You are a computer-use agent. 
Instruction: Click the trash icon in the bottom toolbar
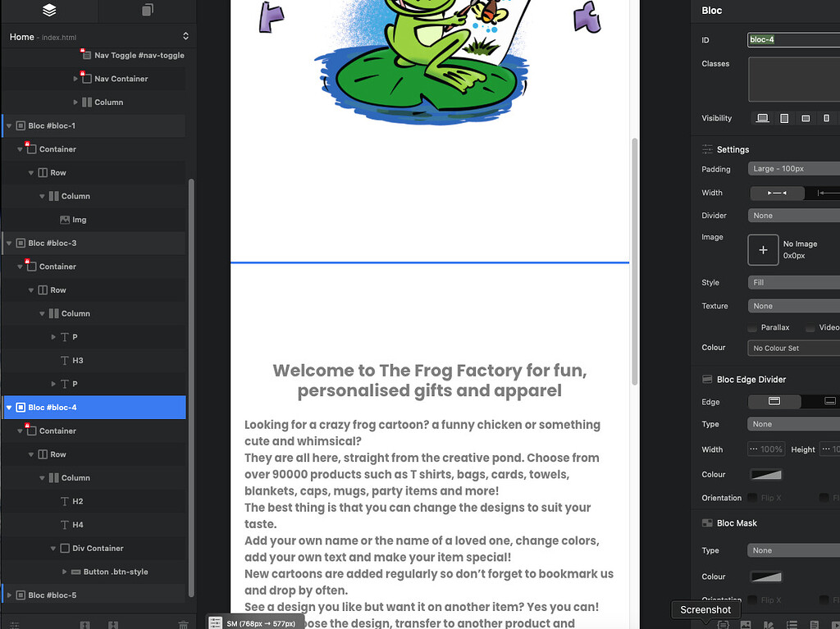click(x=182, y=625)
